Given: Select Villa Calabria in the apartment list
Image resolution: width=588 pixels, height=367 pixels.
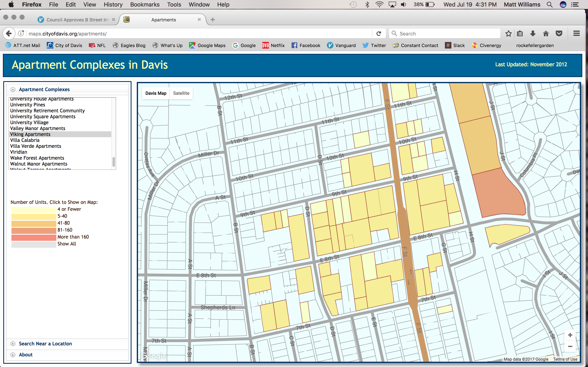Looking at the screenshot, I should point(25,140).
